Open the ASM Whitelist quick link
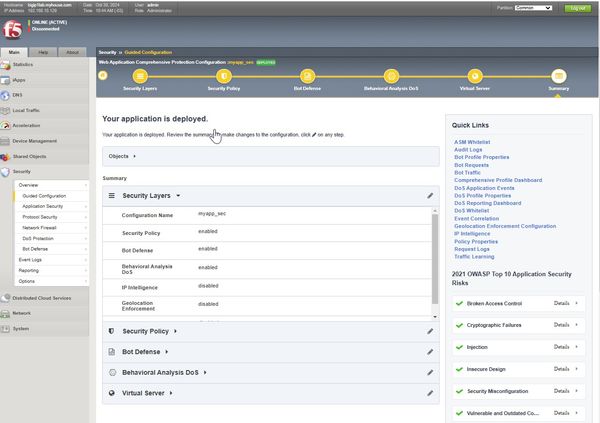Screen dimensions: 600x423 point(474,142)
